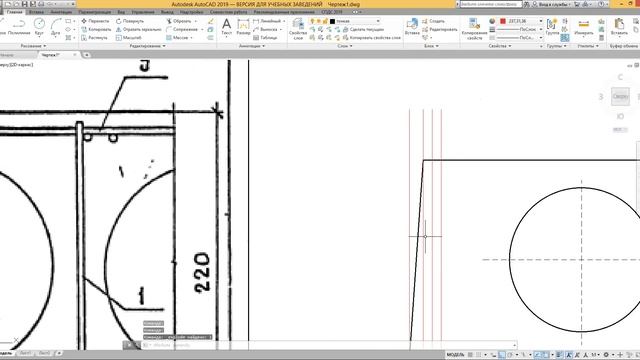Click the Table (Таблица) tool
Screen dimensions: 640x360
(x=265, y=38)
